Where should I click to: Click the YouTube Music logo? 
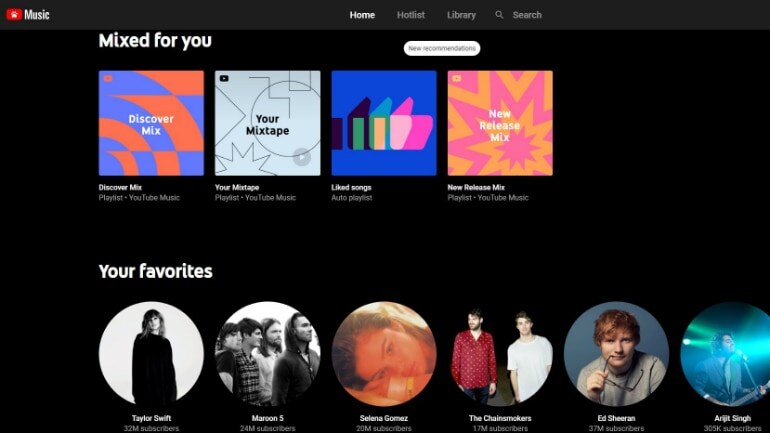click(x=28, y=15)
